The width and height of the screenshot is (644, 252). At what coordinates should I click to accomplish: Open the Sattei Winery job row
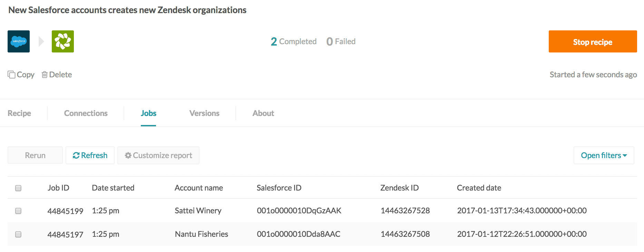[x=198, y=211]
